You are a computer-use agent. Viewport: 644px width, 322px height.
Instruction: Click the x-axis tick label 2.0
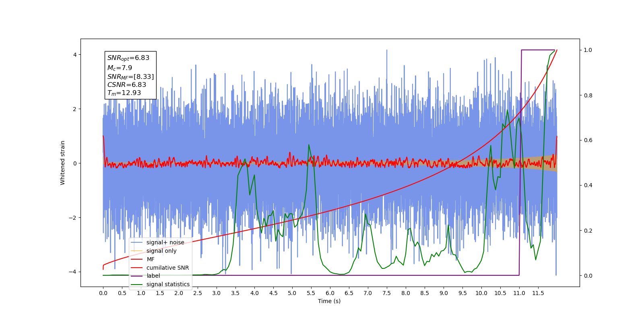(x=179, y=293)
